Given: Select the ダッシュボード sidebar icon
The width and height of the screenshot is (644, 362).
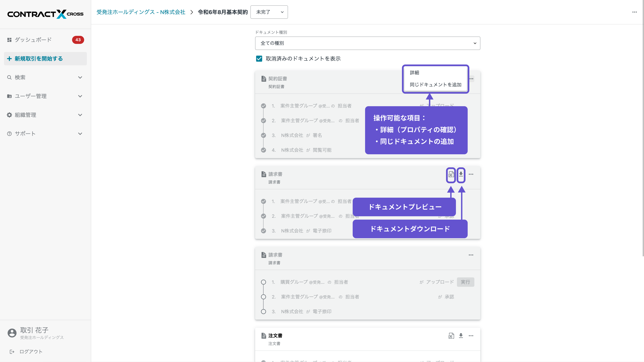Looking at the screenshot, I should [9, 40].
